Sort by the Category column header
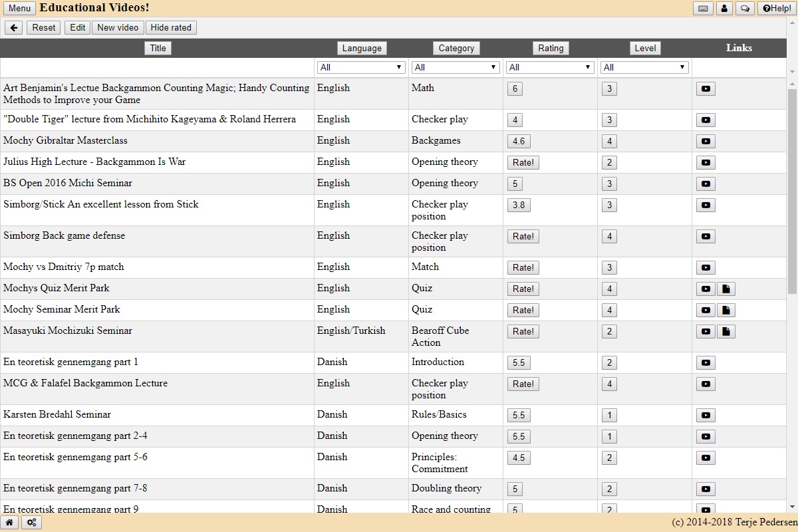798x532 pixels. (x=456, y=49)
